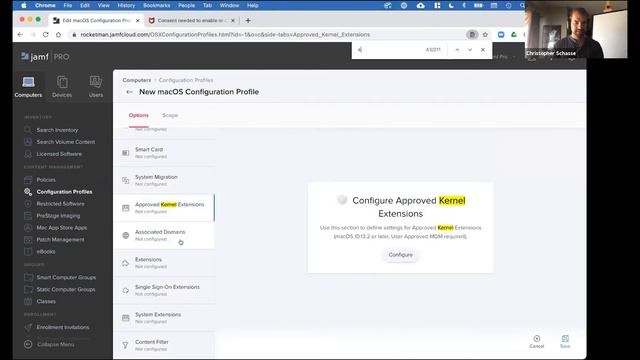Click the Computers breadcrumb link
The image size is (640, 360).
click(137, 80)
